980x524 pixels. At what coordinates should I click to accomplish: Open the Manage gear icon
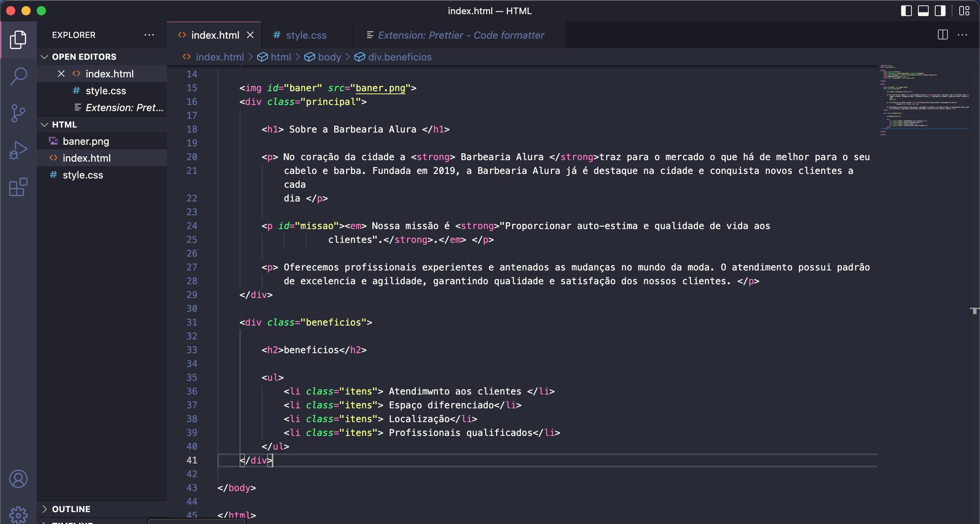[18, 515]
